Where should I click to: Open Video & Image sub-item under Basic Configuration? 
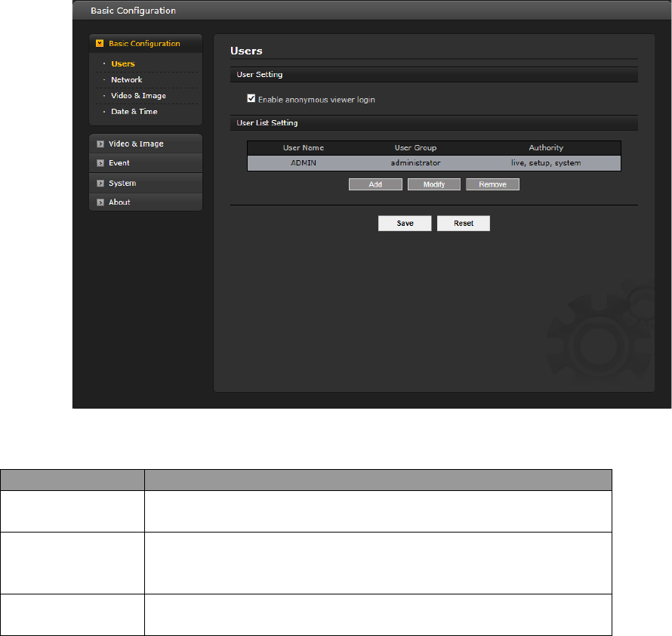click(138, 96)
